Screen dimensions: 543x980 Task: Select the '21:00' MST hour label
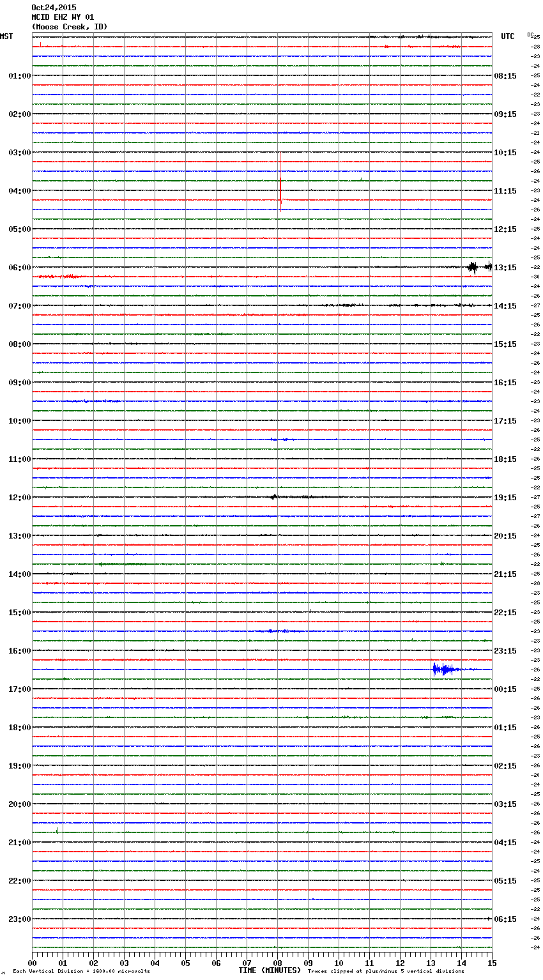[20, 843]
